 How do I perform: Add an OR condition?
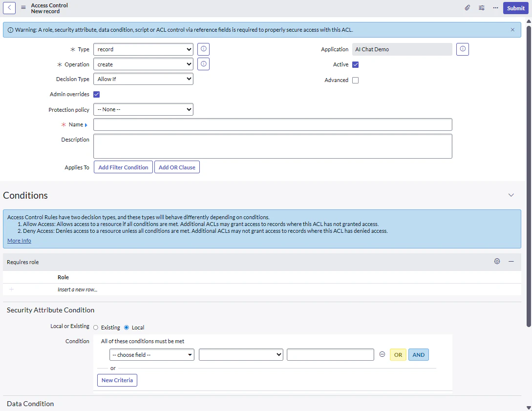coord(398,355)
